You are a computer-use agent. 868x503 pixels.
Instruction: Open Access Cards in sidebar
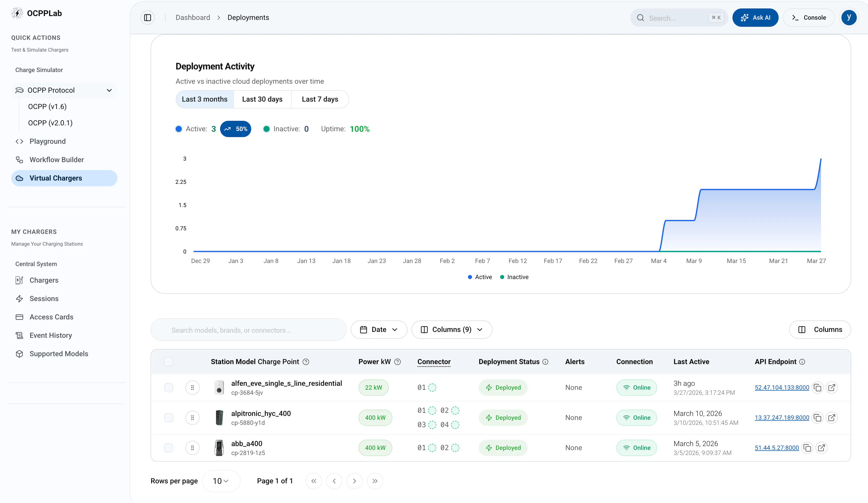click(64, 317)
